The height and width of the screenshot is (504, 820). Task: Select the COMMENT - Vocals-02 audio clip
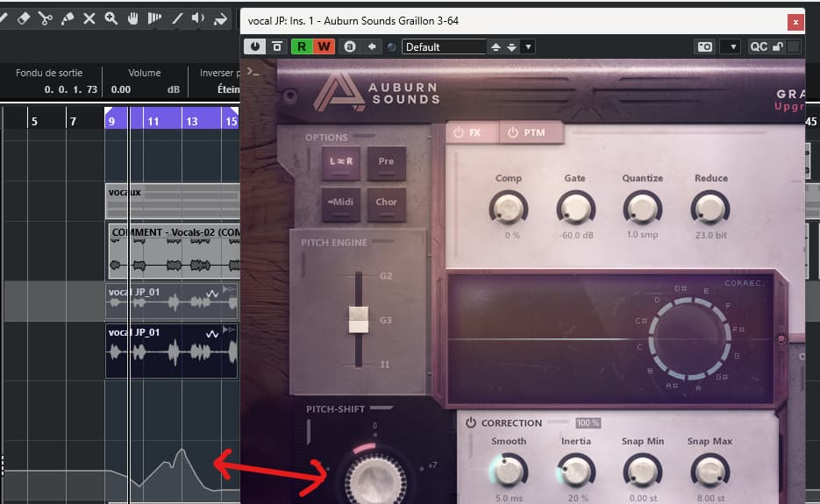174,252
